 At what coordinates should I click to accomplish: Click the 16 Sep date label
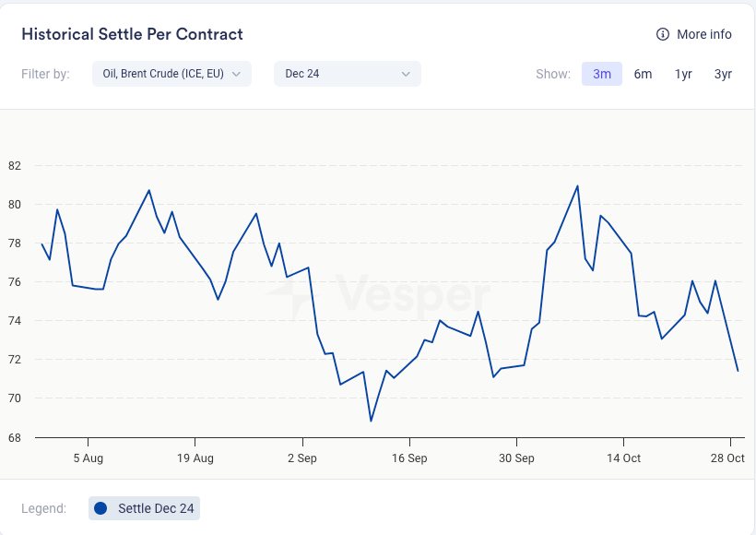coord(409,458)
